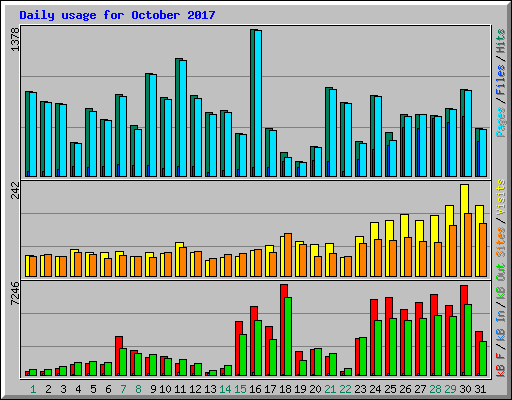512x400 pixels.
Task: Click the "Daily usage for October 2017" title
Action: (x=117, y=15)
